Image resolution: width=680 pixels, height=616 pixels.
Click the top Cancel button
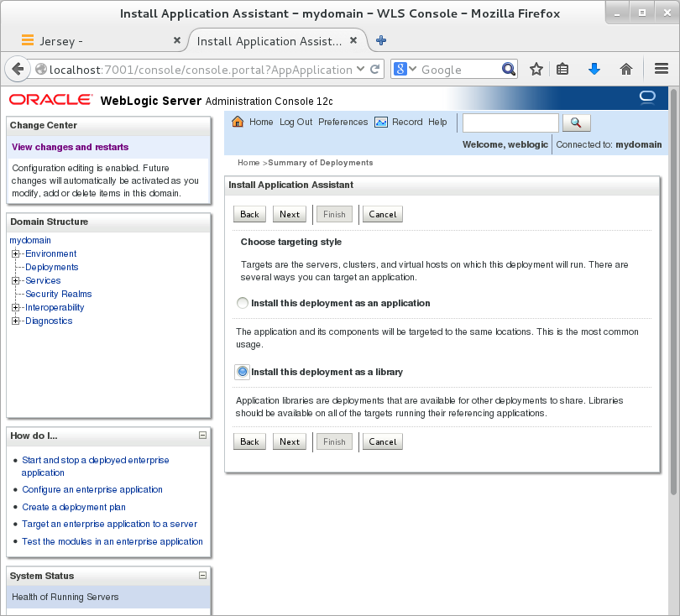(383, 214)
